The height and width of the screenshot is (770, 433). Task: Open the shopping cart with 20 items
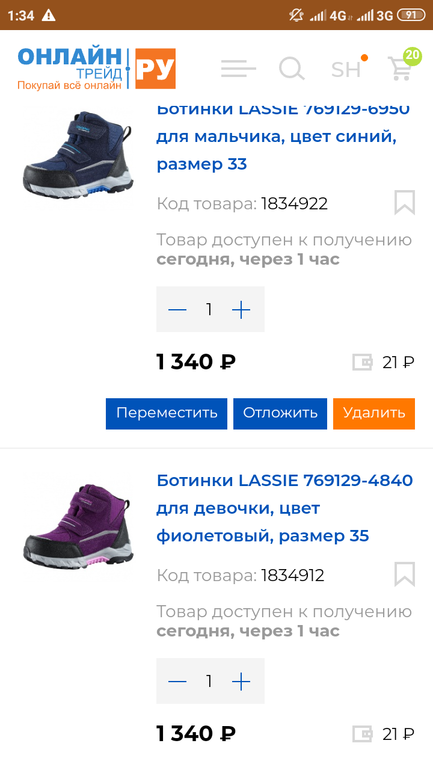(x=401, y=67)
